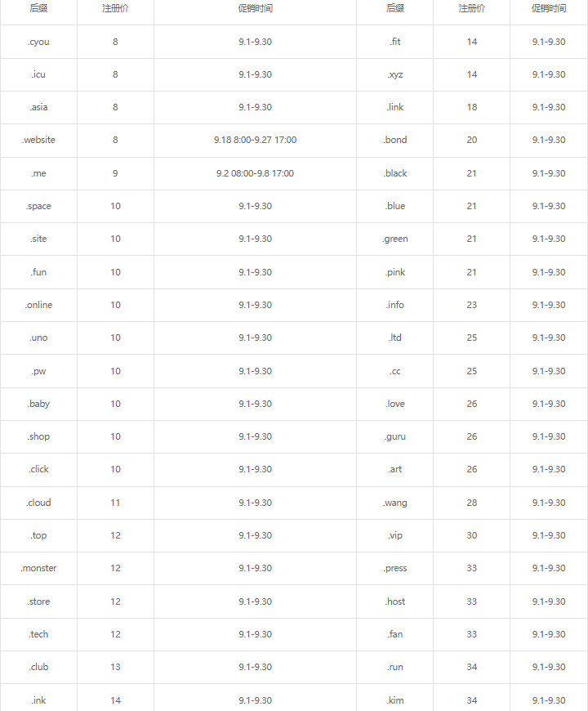Click the .wang suffix cell
Screen dimensions: 588x711
pos(395,503)
